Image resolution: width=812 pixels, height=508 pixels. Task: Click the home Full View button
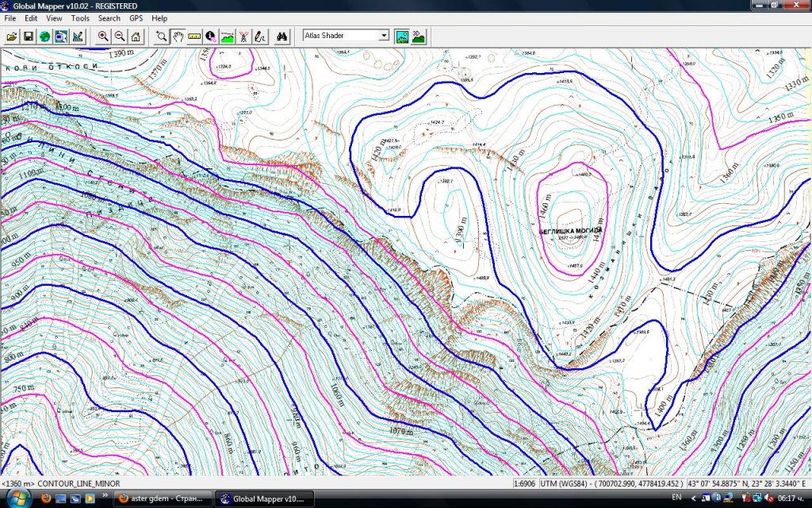click(x=136, y=37)
